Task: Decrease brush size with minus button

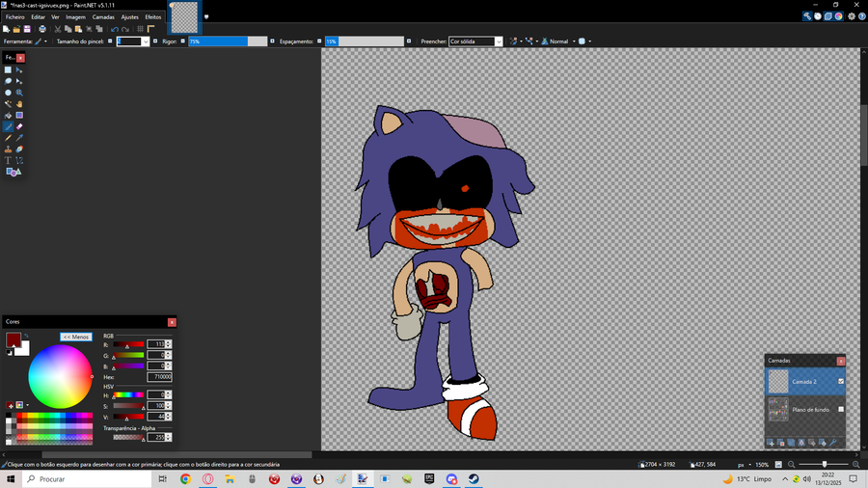Action: pos(110,41)
